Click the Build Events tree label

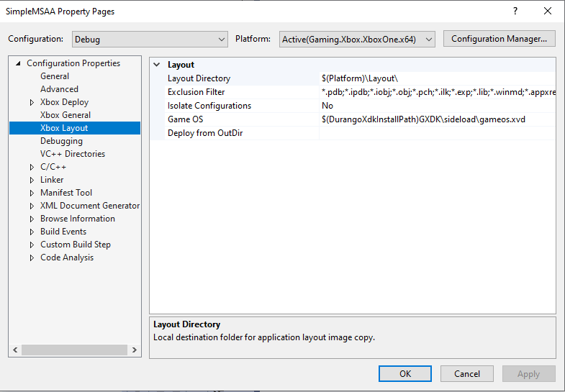pos(63,232)
